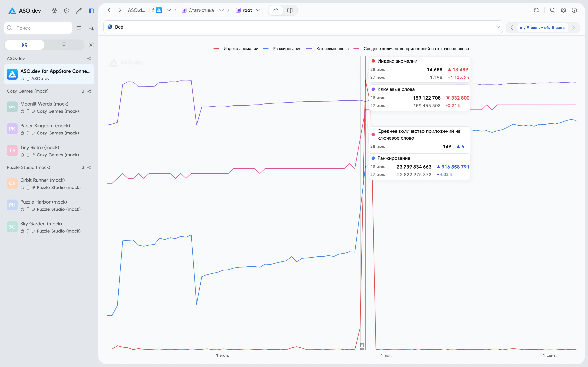
Task: Switch to the apps grid tab
Action: coord(24,45)
